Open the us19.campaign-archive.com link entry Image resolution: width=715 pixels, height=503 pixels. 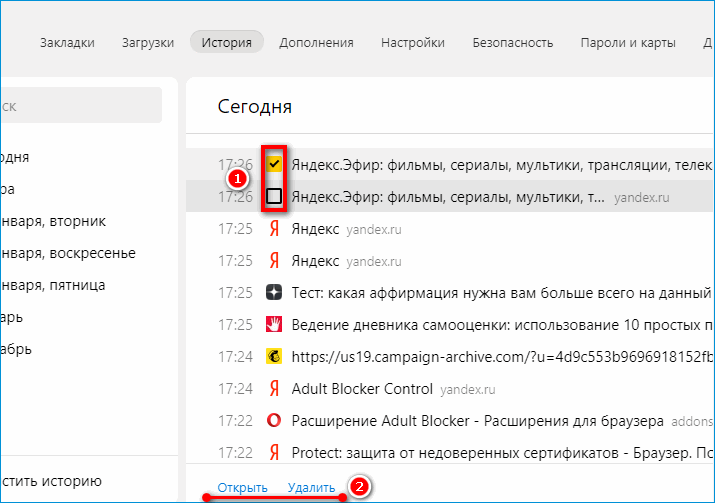coord(502,356)
